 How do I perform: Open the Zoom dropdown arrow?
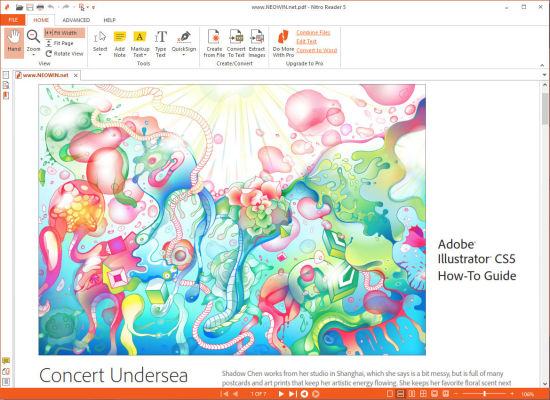(x=33, y=55)
